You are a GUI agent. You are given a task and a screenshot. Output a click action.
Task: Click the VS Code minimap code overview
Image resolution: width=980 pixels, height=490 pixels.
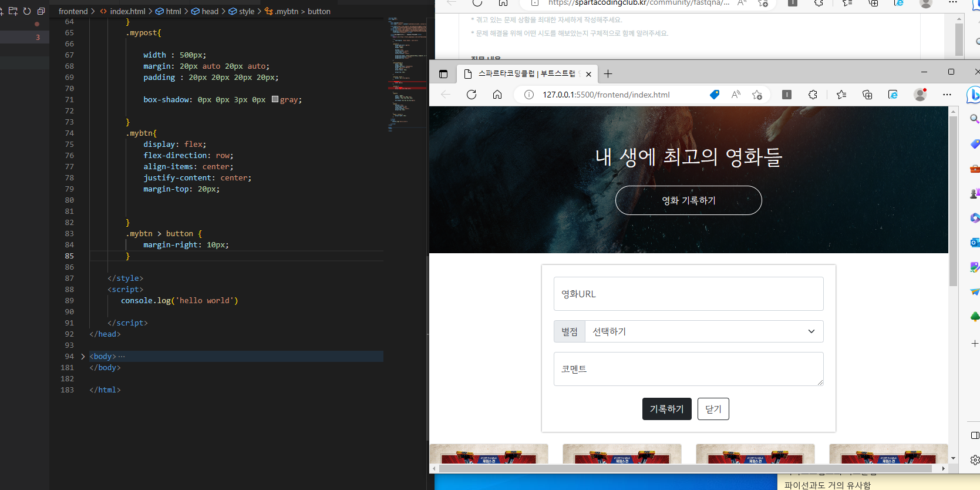(406, 73)
